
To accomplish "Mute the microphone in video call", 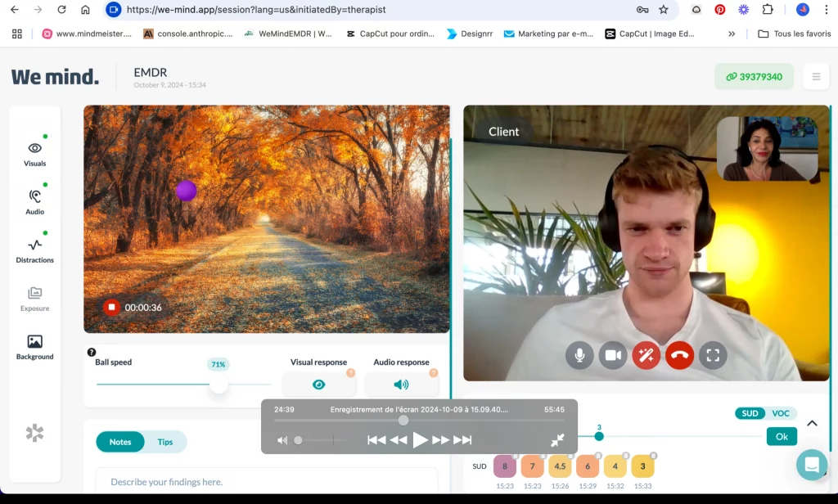I will pos(579,355).
